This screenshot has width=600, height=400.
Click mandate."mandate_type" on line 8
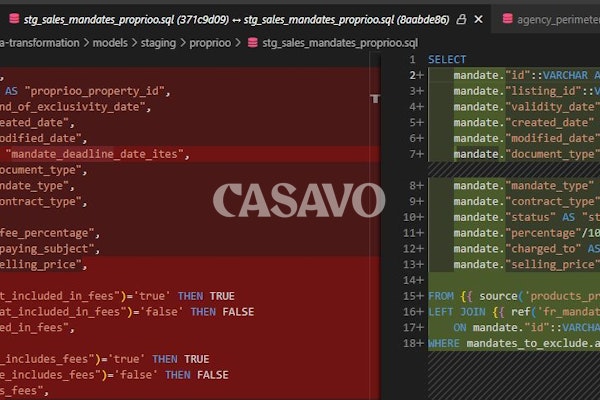click(x=524, y=186)
